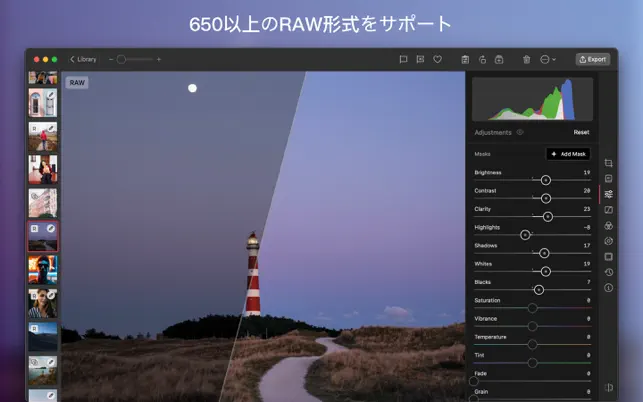Click the Highlights slider handle
This screenshot has height=402, width=643.
tap(525, 235)
